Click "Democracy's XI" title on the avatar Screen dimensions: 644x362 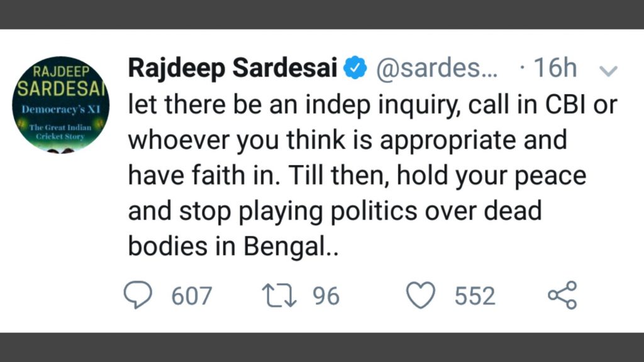point(60,109)
